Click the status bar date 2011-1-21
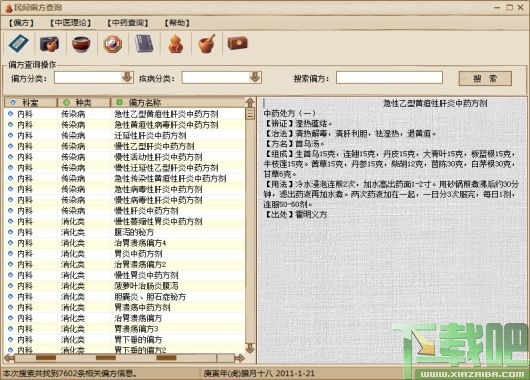This screenshot has width=530, height=380. (295, 374)
